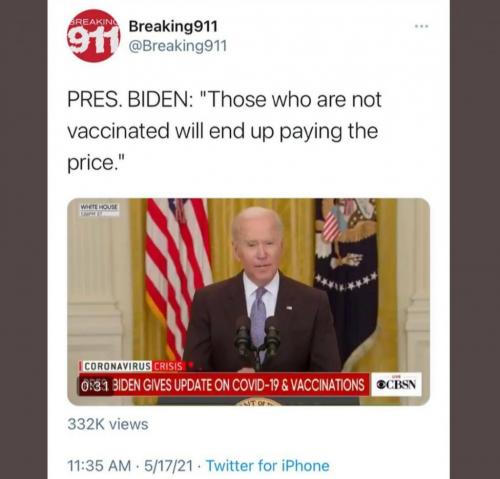Click the 5/17/21 date
Image resolution: width=500 pixels, height=479 pixels.
(168, 466)
